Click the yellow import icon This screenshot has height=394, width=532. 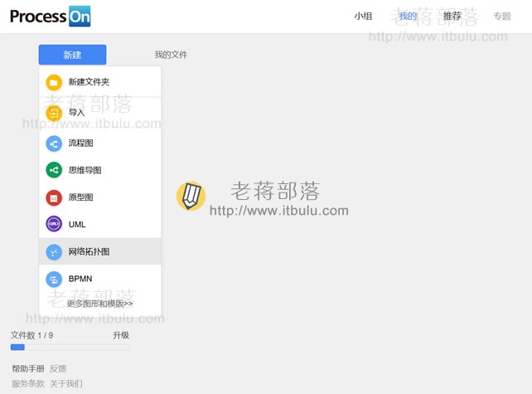tap(54, 113)
